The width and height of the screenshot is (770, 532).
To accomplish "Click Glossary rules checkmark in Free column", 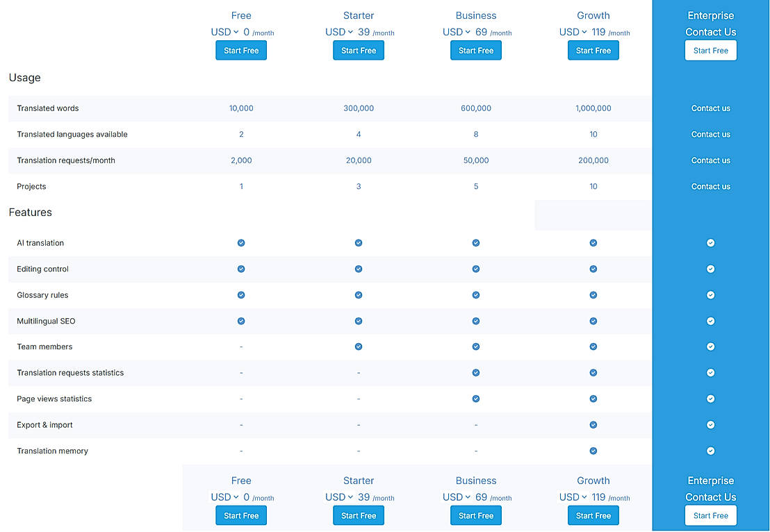I will 241,295.
